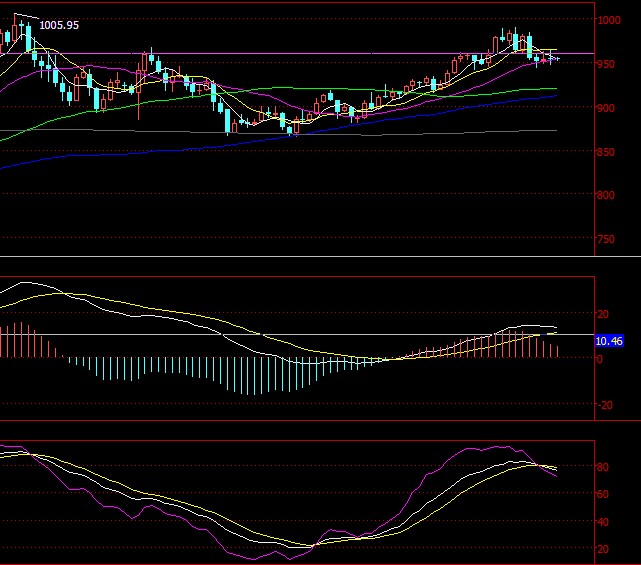Click the MACD axis label 0

(x=600, y=359)
